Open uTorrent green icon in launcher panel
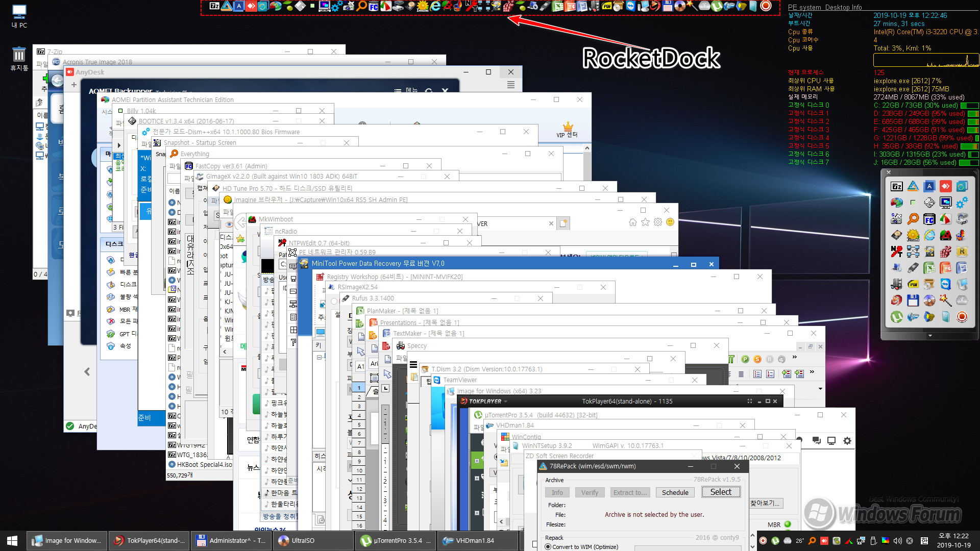This screenshot has width=980, height=551. click(x=897, y=317)
